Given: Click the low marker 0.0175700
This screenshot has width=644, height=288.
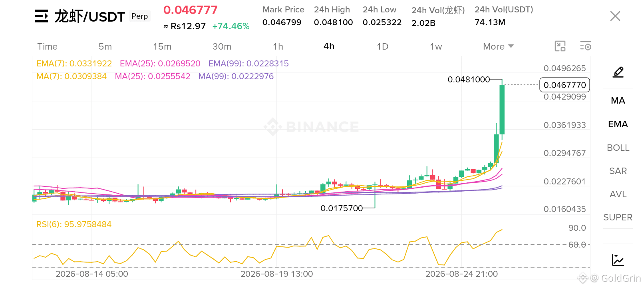Looking at the screenshot, I should point(342,208).
